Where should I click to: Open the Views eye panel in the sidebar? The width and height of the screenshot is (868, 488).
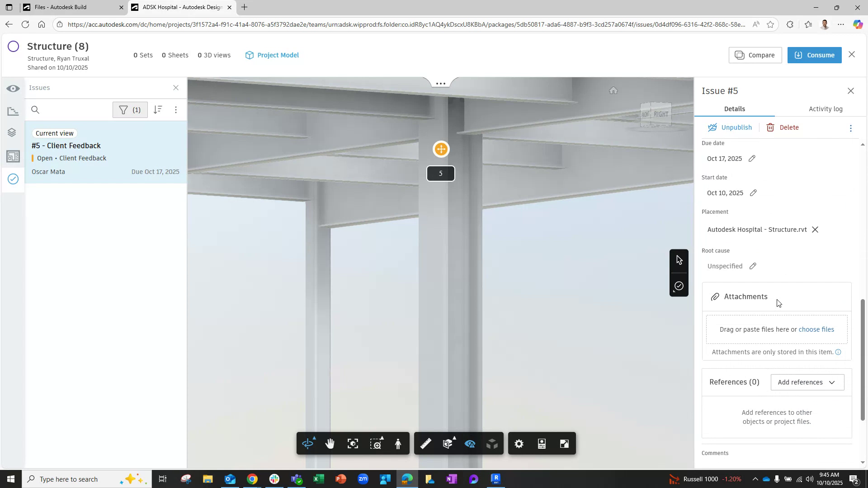13,88
